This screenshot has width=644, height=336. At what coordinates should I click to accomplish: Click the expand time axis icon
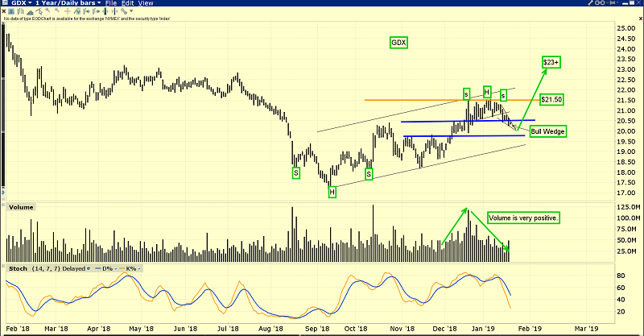pyautogui.click(x=105, y=11)
